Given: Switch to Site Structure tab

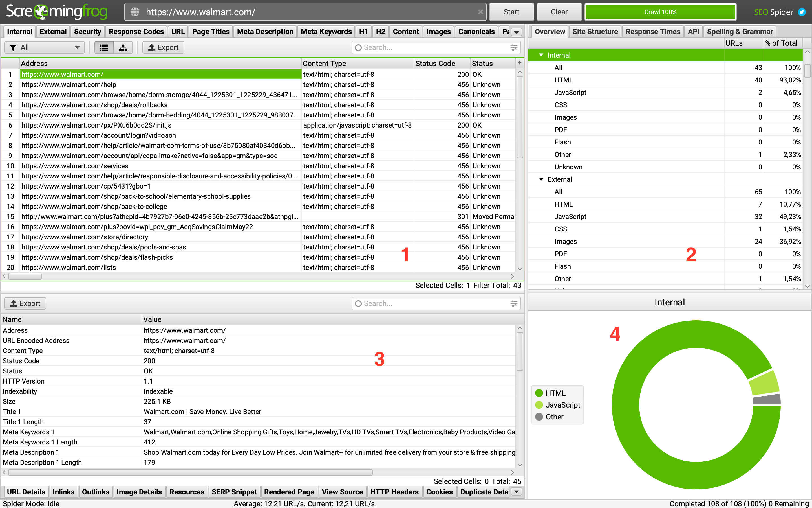Looking at the screenshot, I should pos(595,32).
